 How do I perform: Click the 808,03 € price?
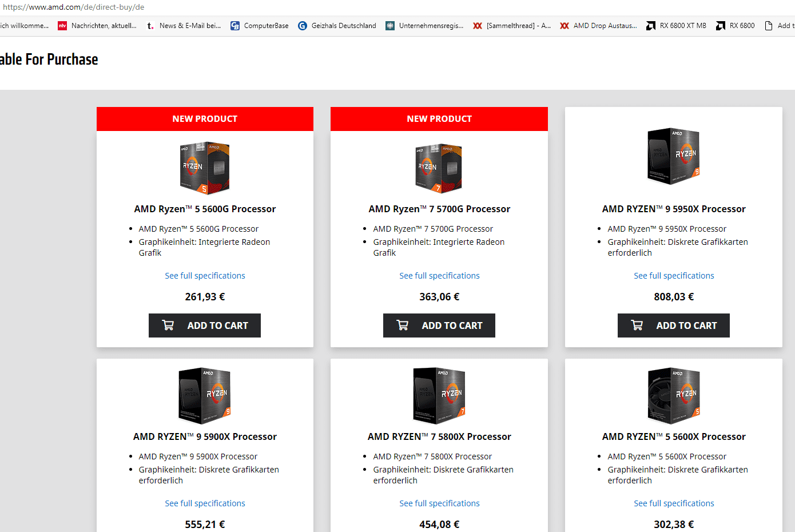click(674, 297)
